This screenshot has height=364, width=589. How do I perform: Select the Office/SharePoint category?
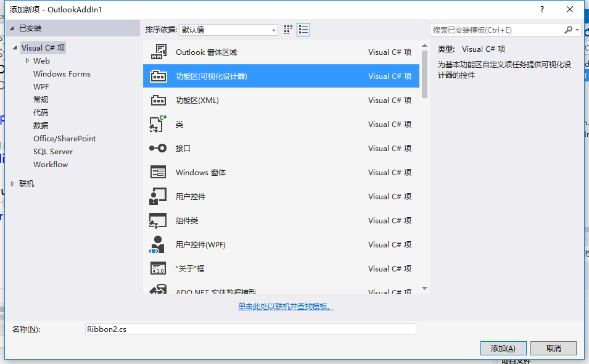pyautogui.click(x=64, y=138)
